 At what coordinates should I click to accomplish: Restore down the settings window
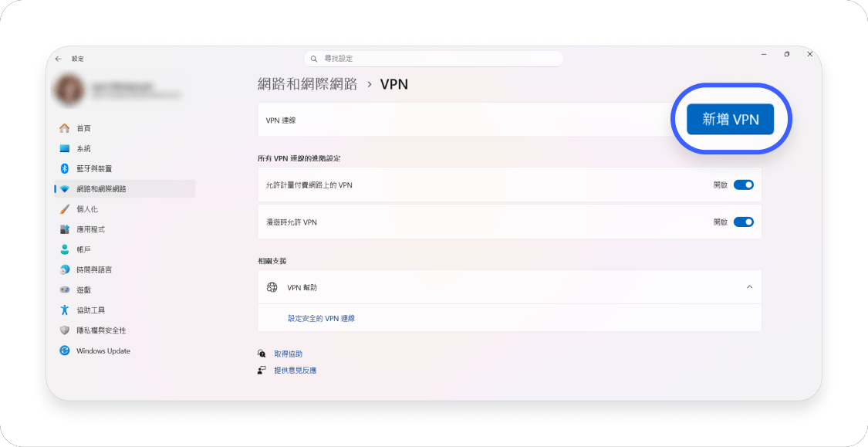[x=787, y=54]
